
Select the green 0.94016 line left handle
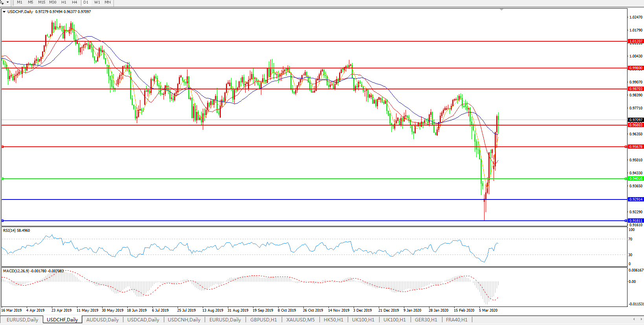(x=3, y=179)
